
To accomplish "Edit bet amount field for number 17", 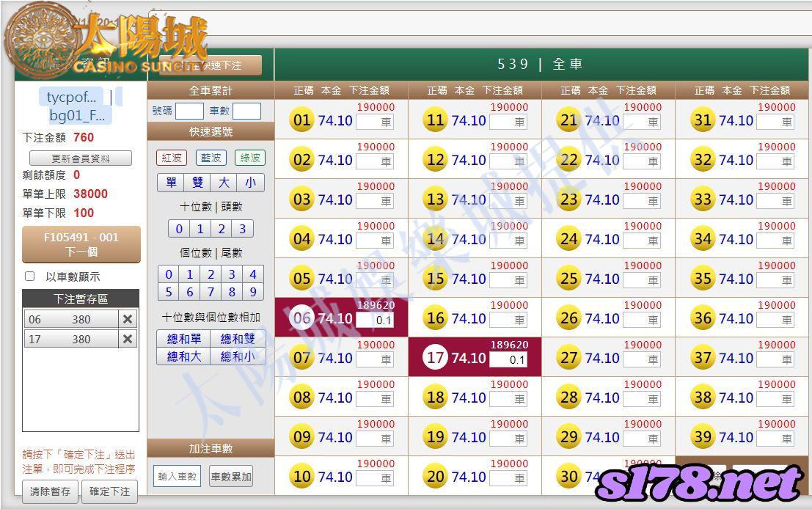I will 508,359.
